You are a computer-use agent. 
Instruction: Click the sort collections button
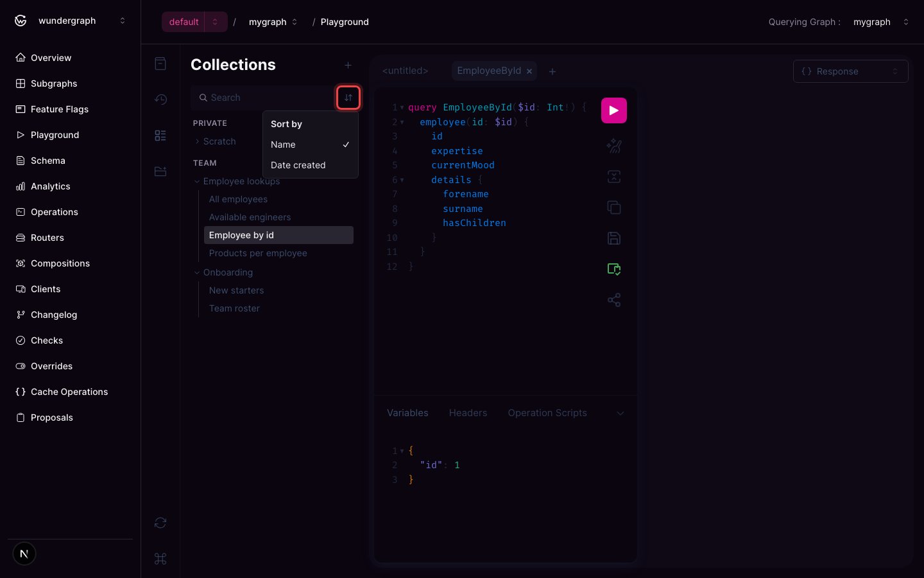[348, 98]
